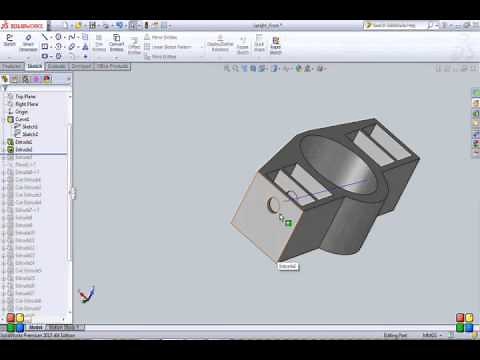Open the Circle tool dropdown arrow

click(65, 37)
